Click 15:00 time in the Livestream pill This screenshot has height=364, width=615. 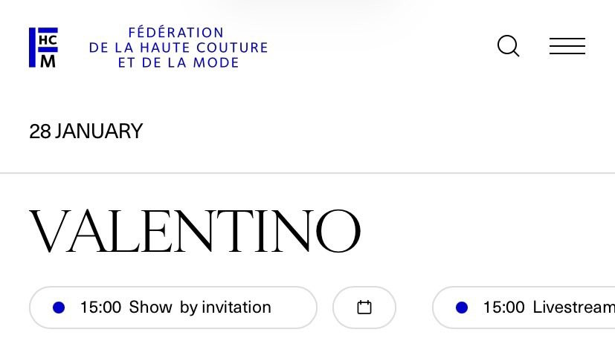pos(503,308)
